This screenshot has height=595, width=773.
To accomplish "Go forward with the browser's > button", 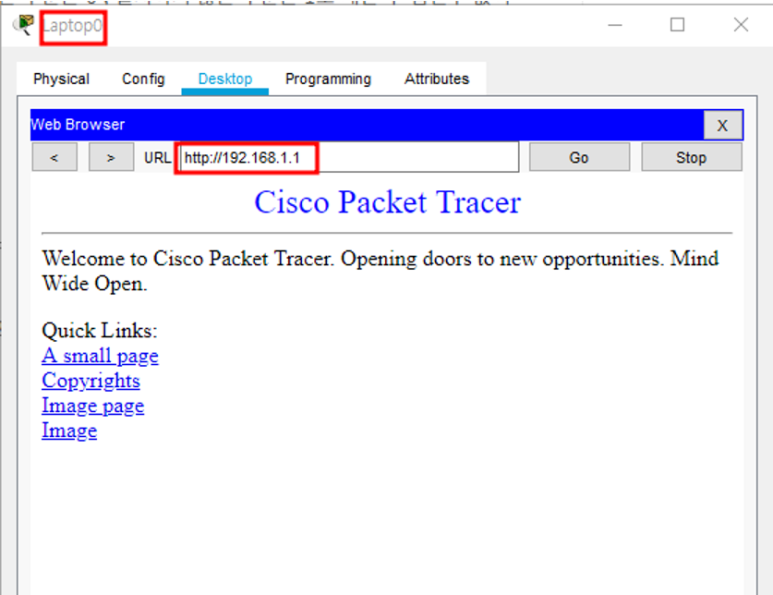I will 111,157.
